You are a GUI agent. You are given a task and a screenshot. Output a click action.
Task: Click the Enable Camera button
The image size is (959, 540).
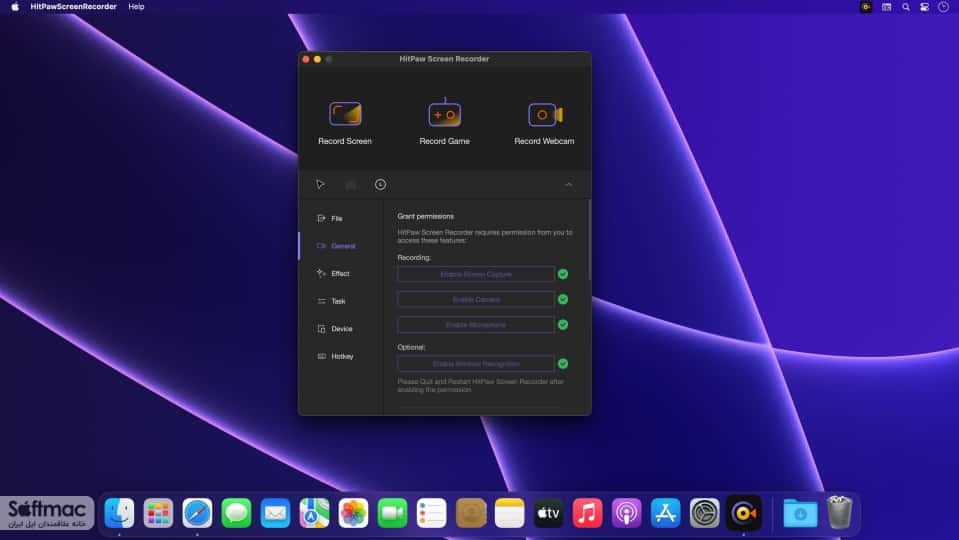tap(476, 299)
